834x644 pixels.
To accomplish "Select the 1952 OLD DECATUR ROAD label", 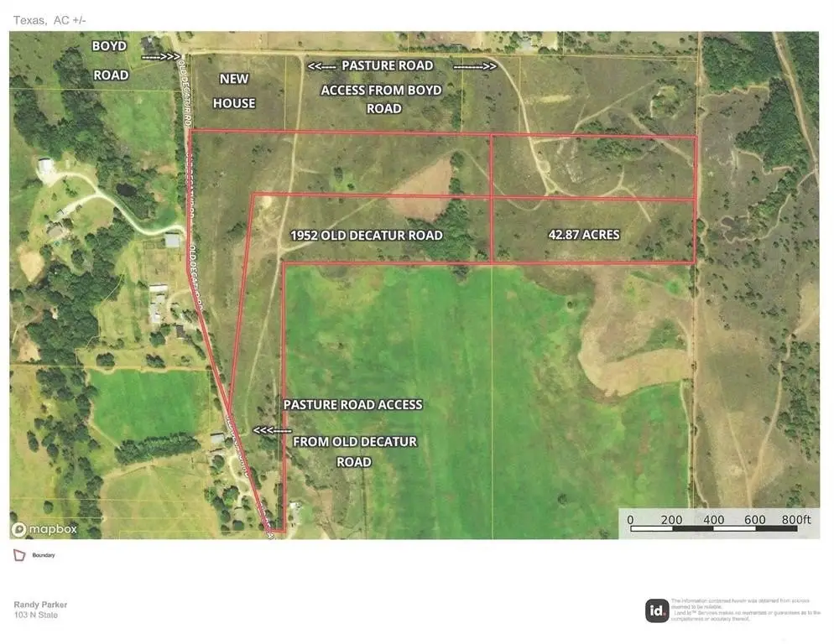I will (366, 235).
